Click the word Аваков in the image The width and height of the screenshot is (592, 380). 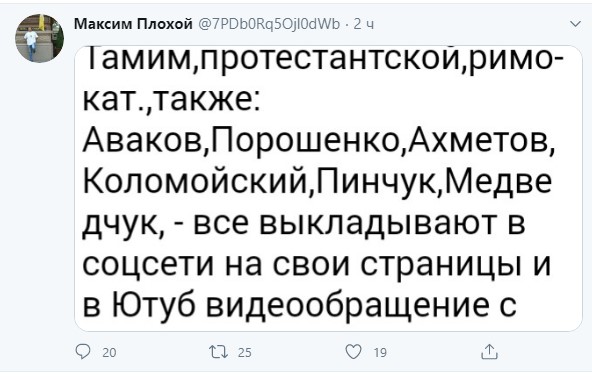(143, 141)
